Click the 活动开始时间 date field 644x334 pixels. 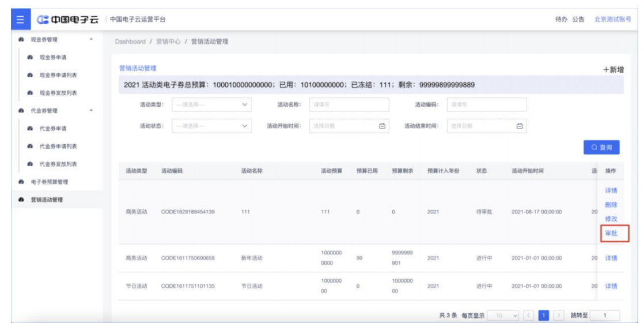pos(349,126)
